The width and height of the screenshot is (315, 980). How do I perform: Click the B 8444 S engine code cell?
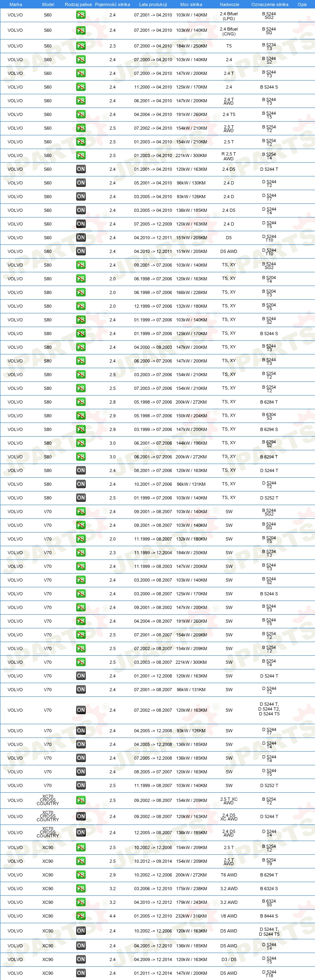click(x=269, y=916)
